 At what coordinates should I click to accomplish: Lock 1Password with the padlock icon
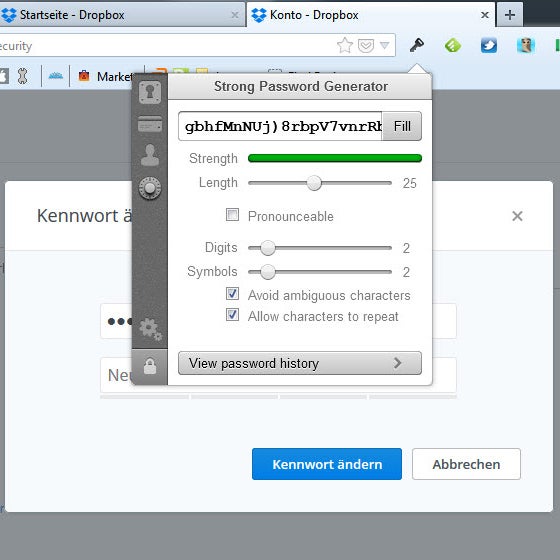pyautogui.click(x=150, y=366)
